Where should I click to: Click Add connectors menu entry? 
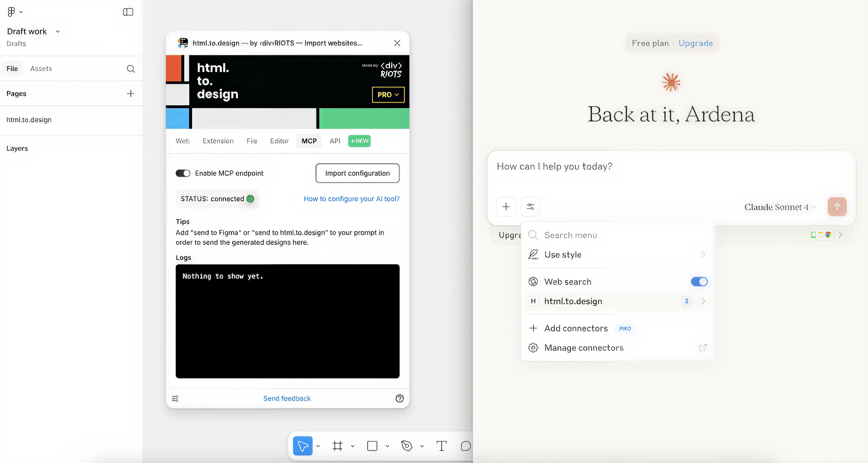(x=618, y=328)
